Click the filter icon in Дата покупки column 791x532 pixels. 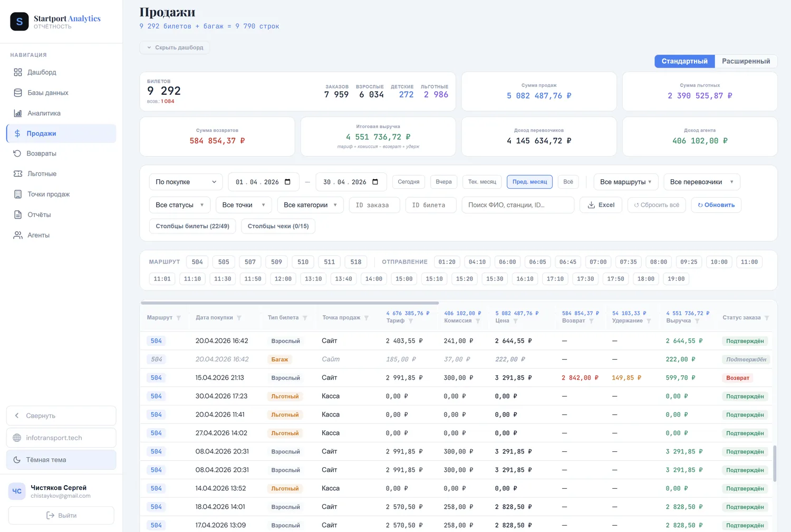click(x=239, y=318)
